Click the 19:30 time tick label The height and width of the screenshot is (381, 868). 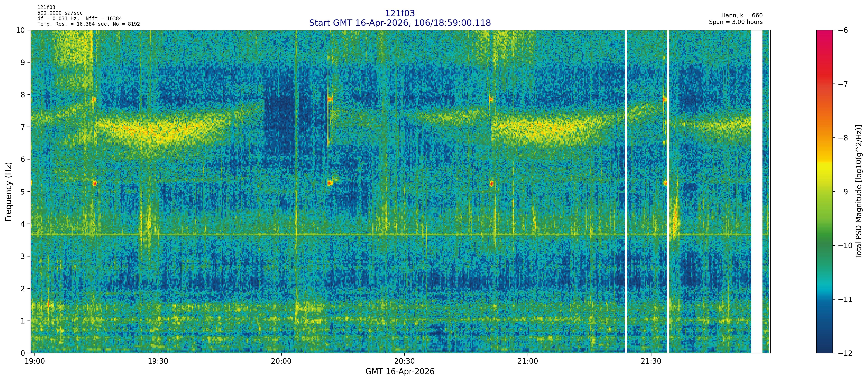pos(158,361)
